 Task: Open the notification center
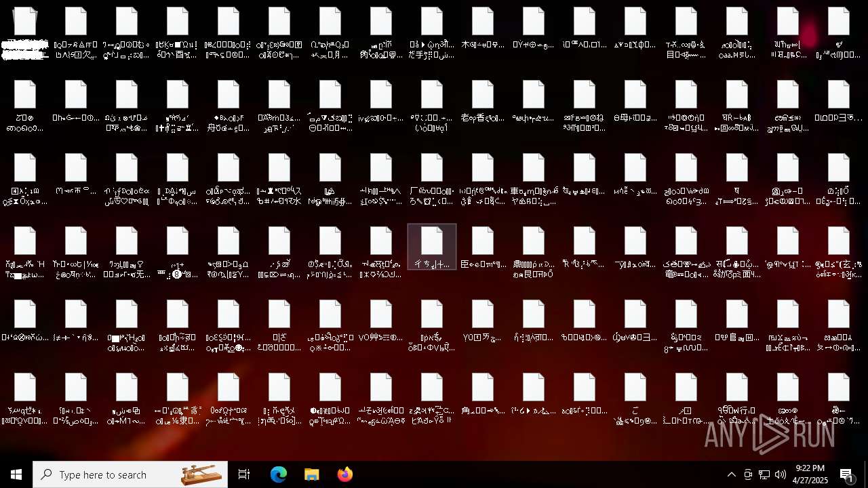tap(847, 474)
